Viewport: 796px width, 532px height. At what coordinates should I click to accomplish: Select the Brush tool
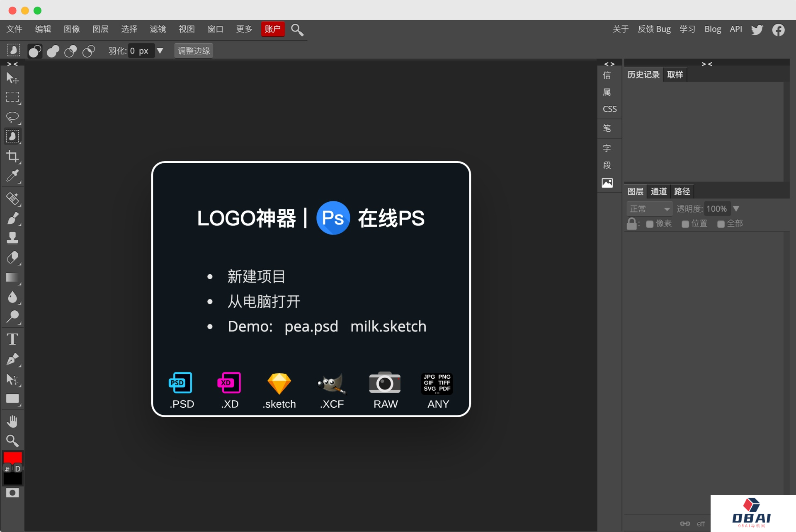coord(12,218)
